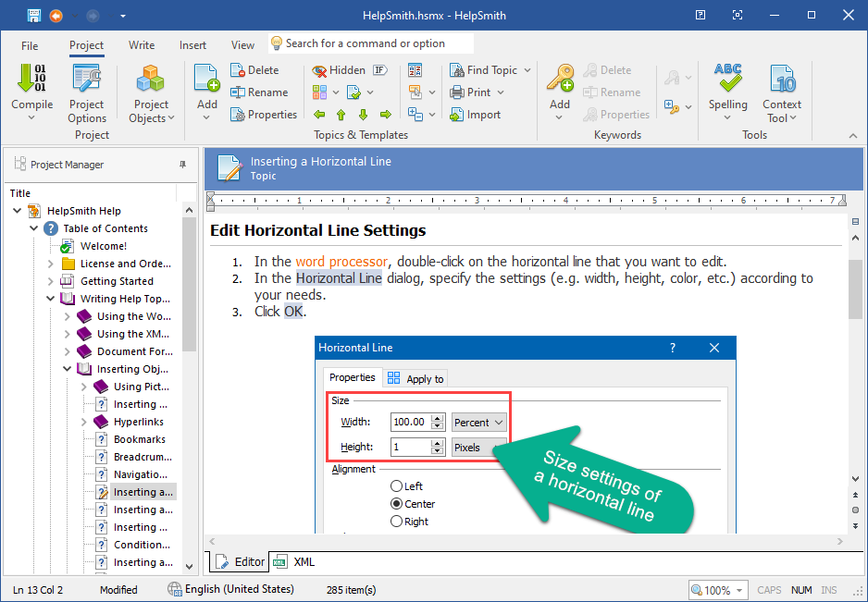Click the Print printer icon
Screen dimensions: 868x602
tap(457, 92)
